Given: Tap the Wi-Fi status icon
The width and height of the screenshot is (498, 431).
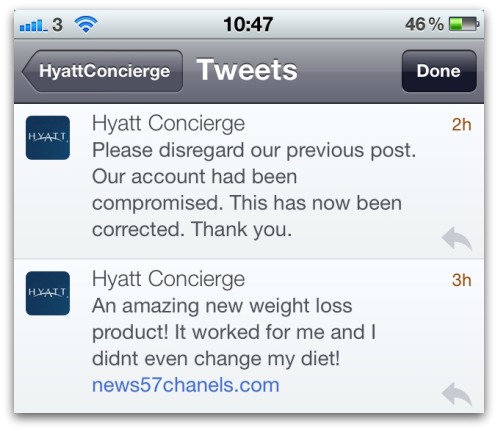Looking at the screenshot, I should [x=86, y=24].
